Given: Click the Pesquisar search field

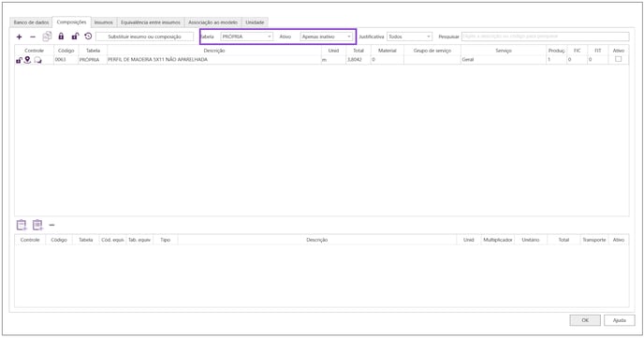Looking at the screenshot, I should click(x=545, y=37).
